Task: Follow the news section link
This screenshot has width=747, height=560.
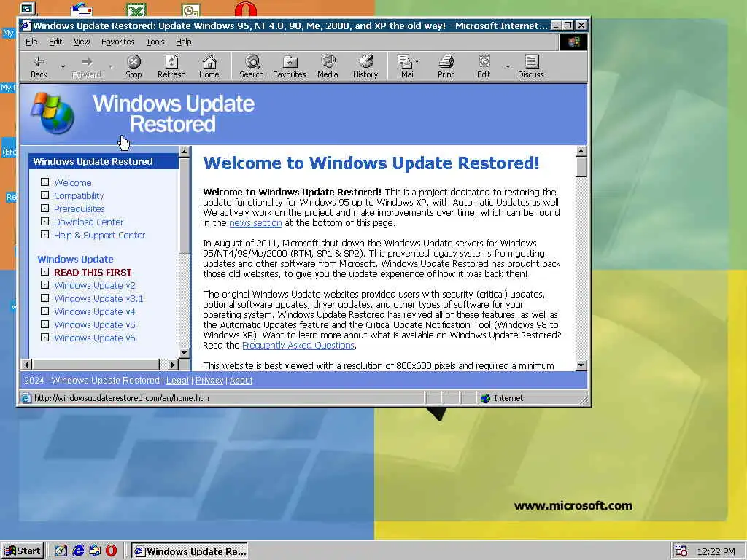Action: pyautogui.click(x=255, y=223)
